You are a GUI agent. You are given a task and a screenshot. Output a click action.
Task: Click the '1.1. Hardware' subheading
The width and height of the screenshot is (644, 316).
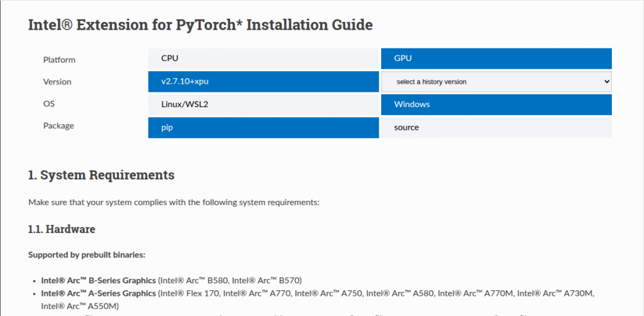[x=62, y=229]
